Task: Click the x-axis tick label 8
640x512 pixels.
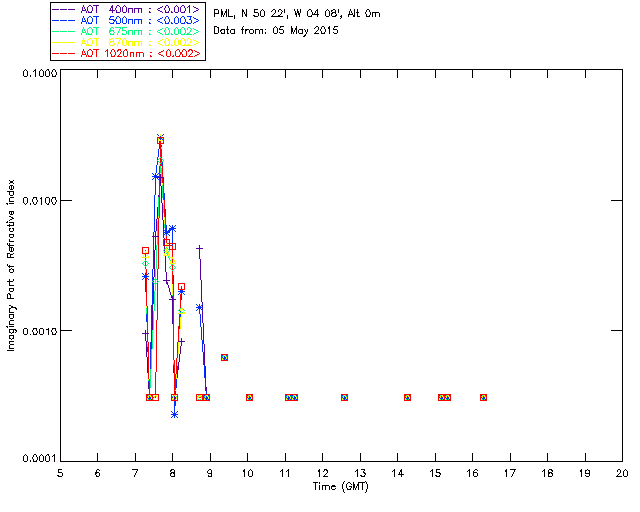Action: [x=173, y=473]
